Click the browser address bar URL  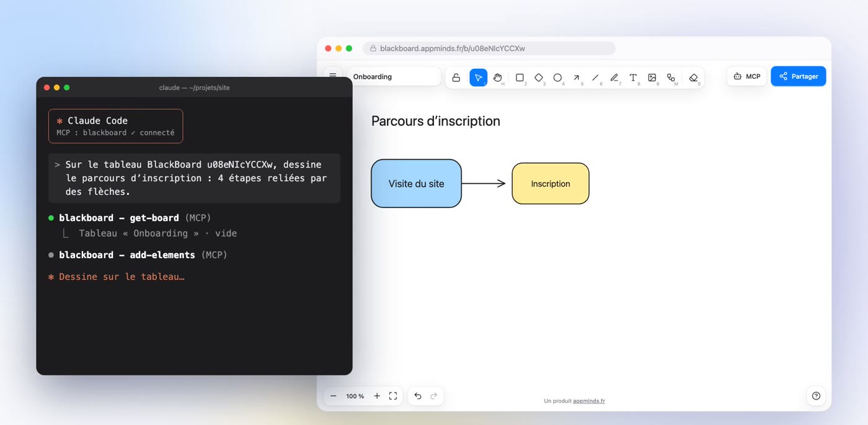pyautogui.click(x=489, y=48)
